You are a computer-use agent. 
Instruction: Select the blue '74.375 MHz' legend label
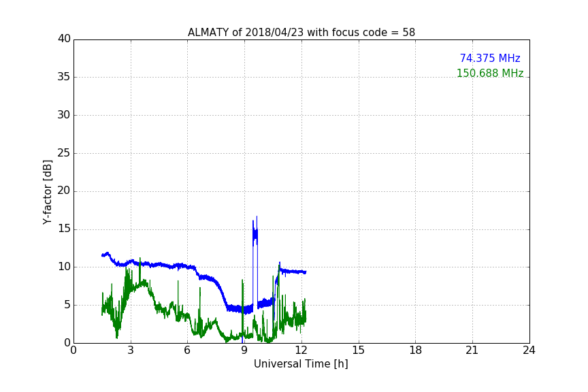coord(490,58)
